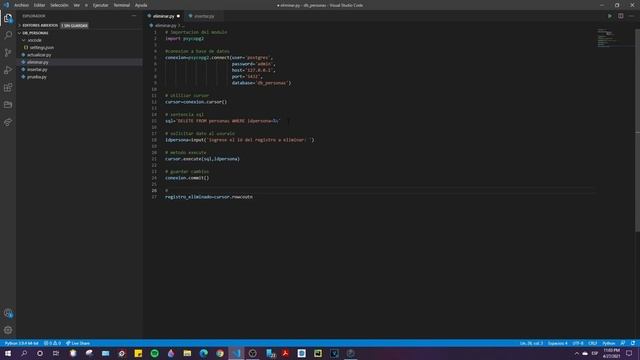Open the Source Control view

coord(8,53)
